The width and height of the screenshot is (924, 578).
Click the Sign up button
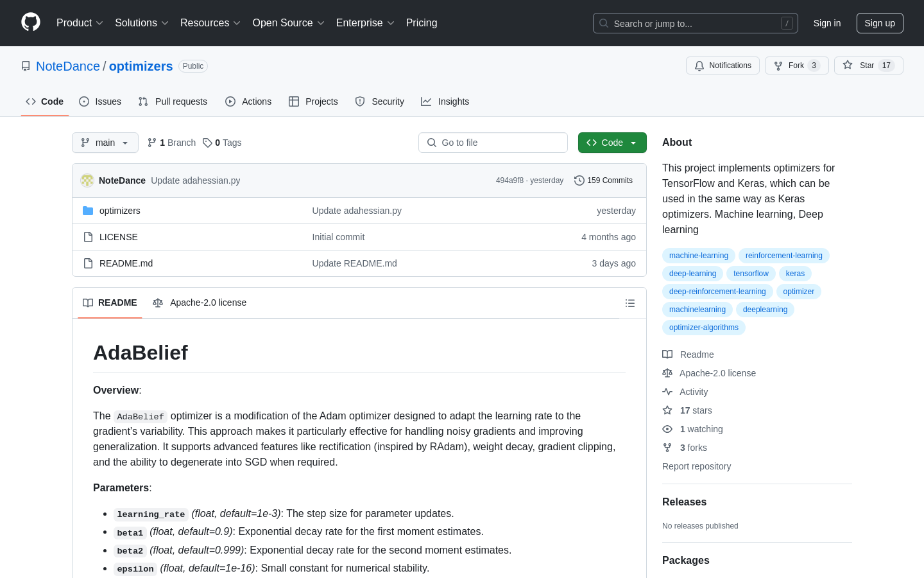tap(880, 23)
